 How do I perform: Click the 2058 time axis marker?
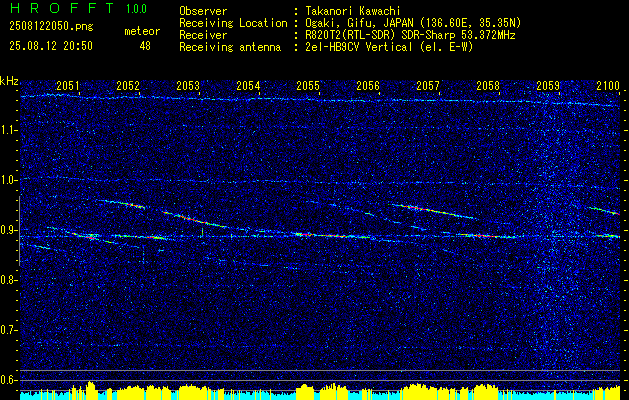[488, 85]
